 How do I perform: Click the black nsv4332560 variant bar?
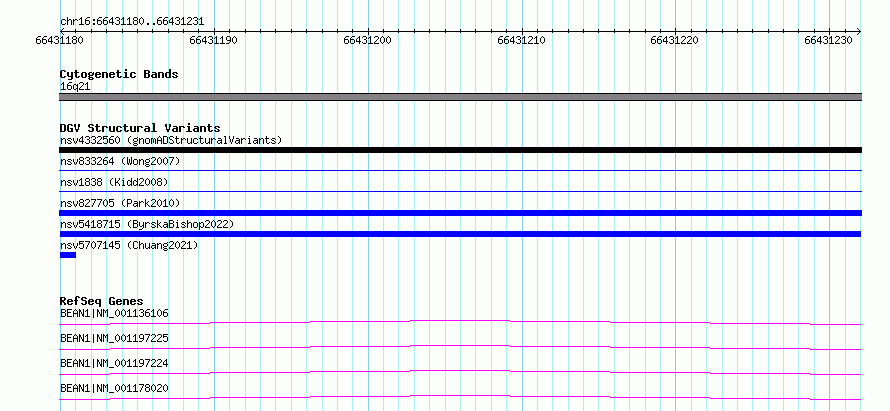click(460, 150)
